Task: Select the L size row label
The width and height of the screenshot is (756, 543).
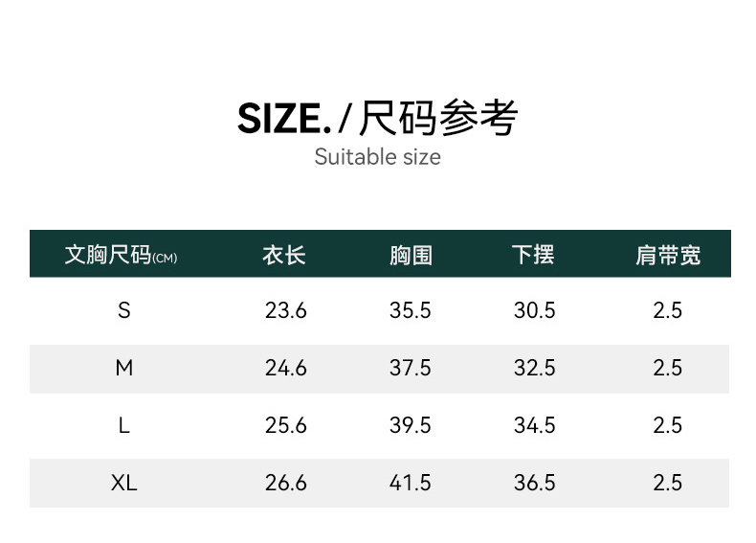Action: tap(123, 425)
